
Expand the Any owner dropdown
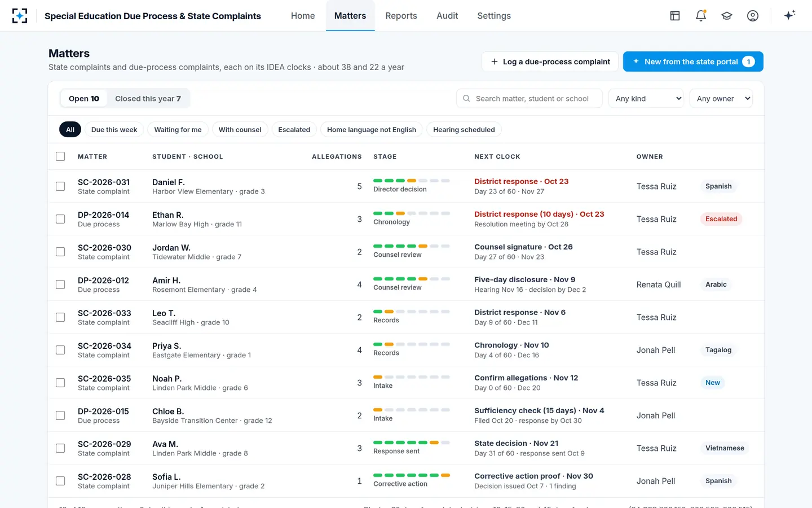coord(721,98)
